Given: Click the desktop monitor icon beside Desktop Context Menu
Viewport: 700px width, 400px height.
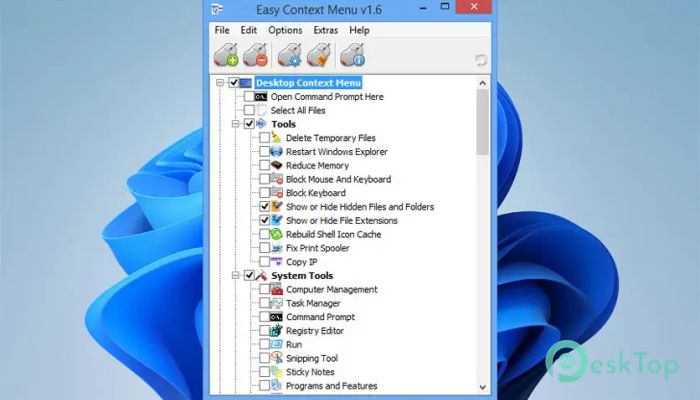Looking at the screenshot, I should pos(246,83).
